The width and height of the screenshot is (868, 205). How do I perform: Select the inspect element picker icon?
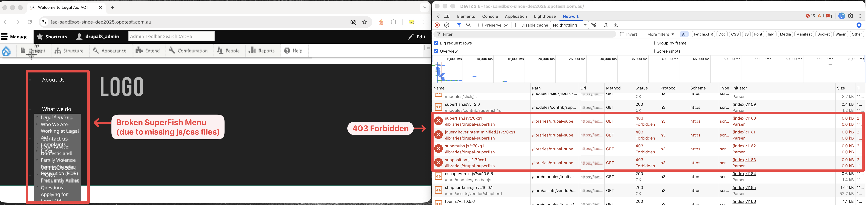click(437, 16)
